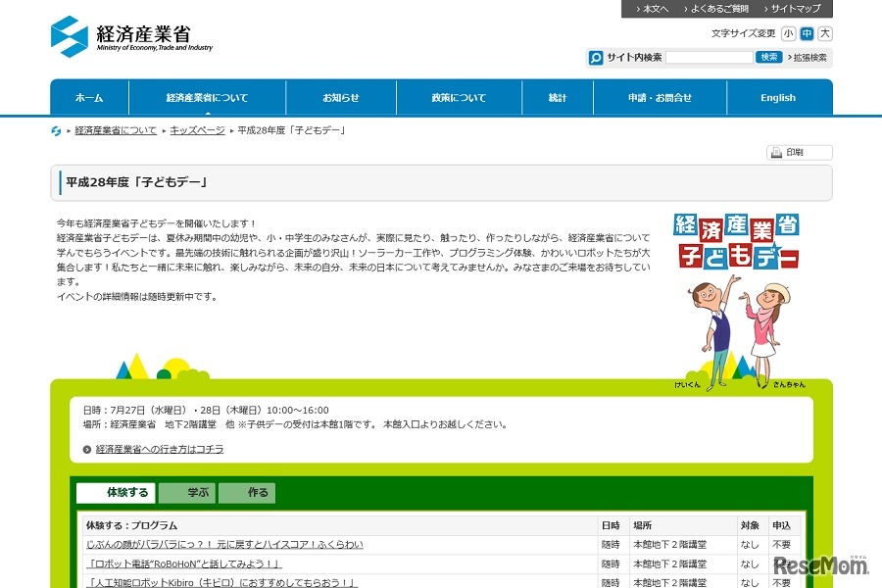Switch to the 学ぶ tab

pyautogui.click(x=186, y=492)
